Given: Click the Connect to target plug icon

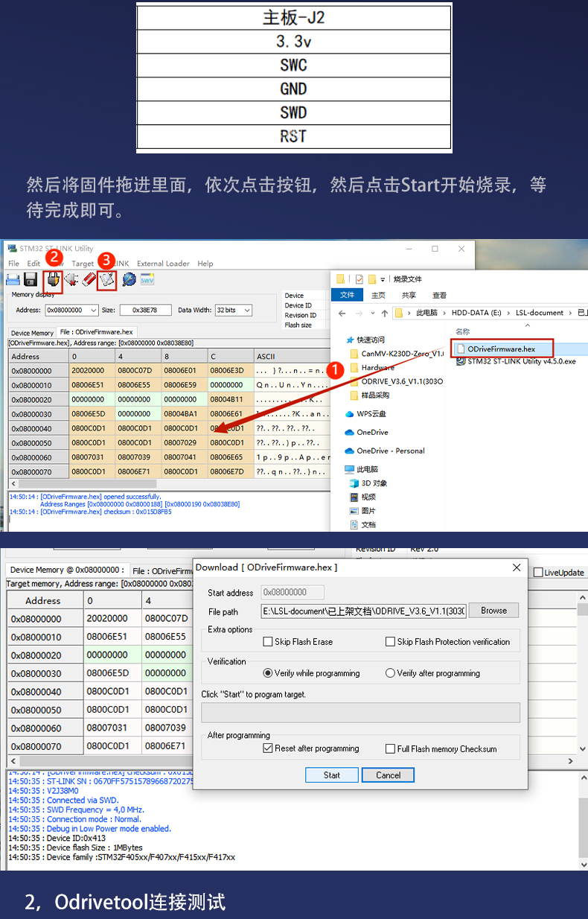Looking at the screenshot, I should click(53, 279).
